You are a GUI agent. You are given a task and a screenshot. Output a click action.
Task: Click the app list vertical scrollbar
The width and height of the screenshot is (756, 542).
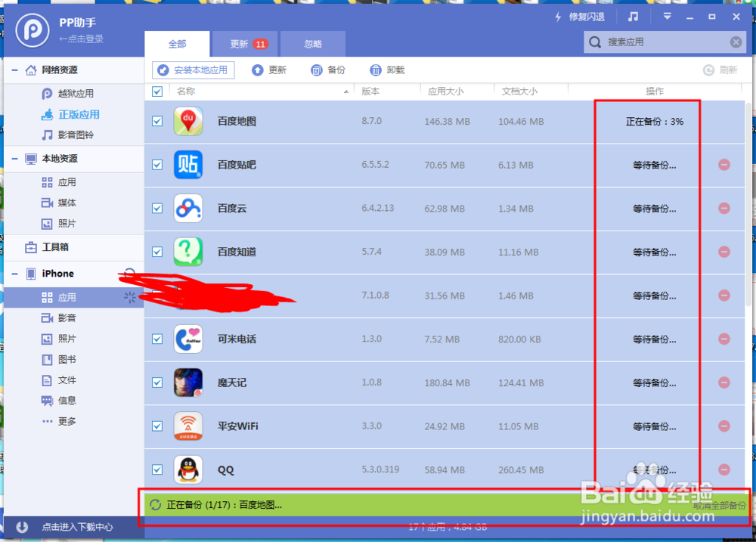point(748,203)
